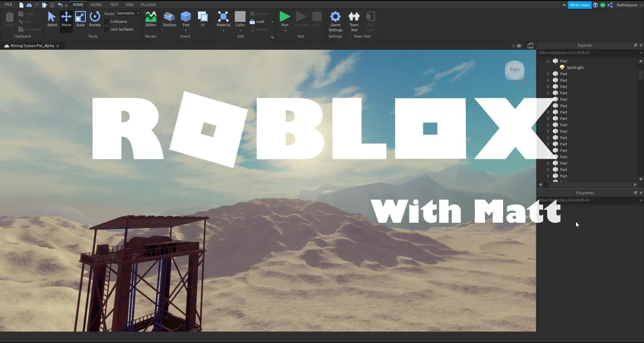Open Explorer filter options dropdown arrow
Screen dimensions: 644x343
641,53
